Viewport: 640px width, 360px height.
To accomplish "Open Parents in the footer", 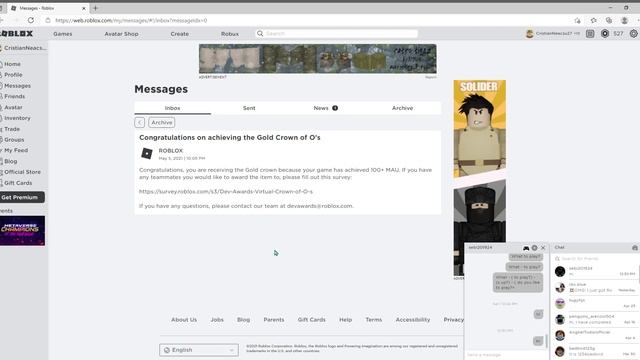I will (x=273, y=320).
